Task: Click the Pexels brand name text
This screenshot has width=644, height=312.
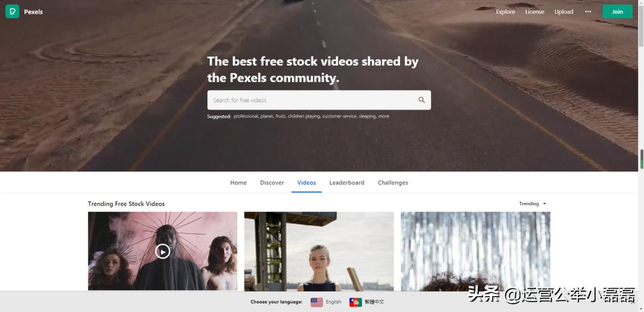Action: coord(33,12)
